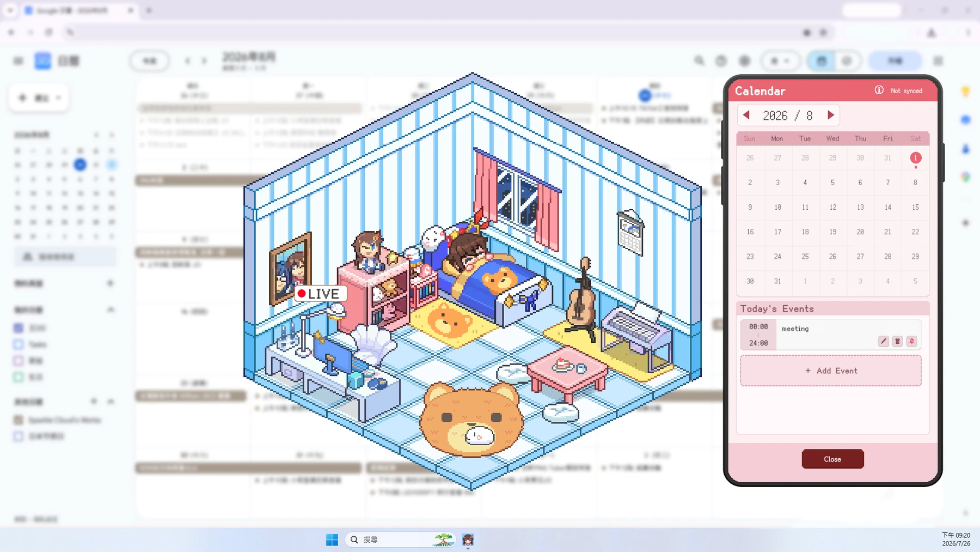
Task: Select date 19 in the calendar grid
Action: click(832, 232)
